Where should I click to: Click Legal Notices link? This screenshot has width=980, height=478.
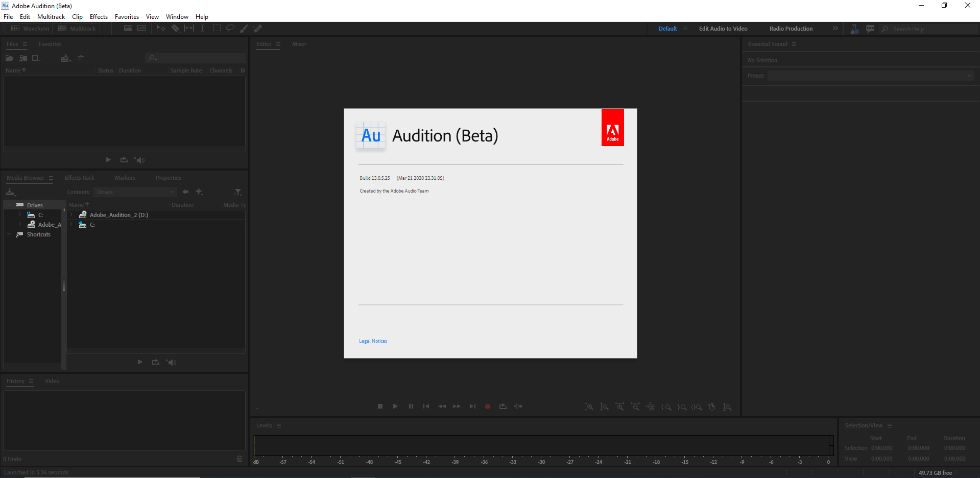[x=373, y=341]
